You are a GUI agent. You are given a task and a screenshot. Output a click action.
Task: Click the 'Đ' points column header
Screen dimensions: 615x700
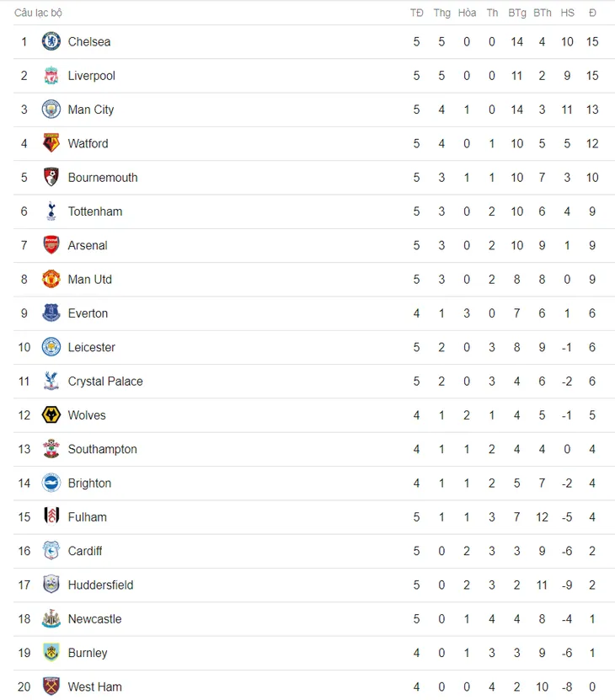pyautogui.click(x=592, y=13)
